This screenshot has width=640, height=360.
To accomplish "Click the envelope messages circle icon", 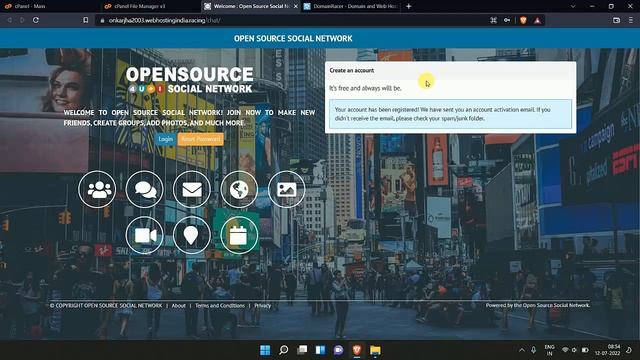I will (x=192, y=189).
